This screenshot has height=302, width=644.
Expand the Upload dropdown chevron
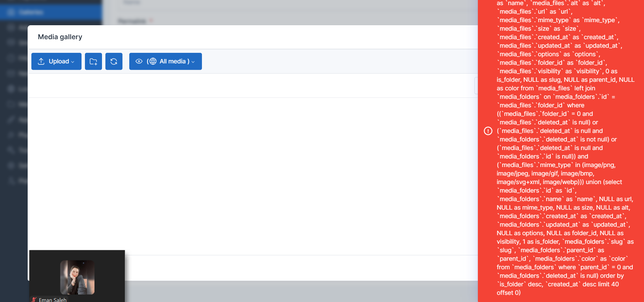pos(73,62)
